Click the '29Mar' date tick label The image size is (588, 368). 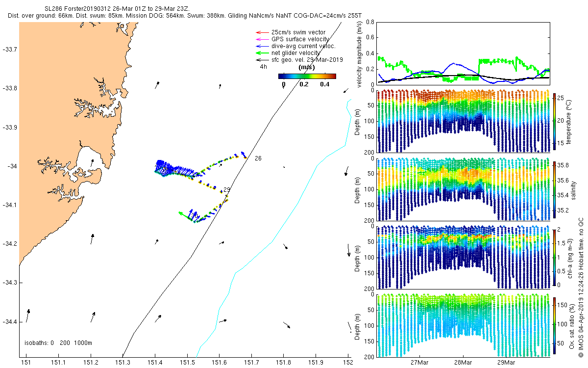pyautogui.click(x=506, y=363)
